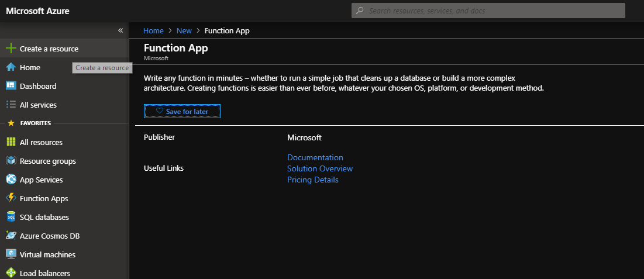This screenshot has width=644, height=279.
Task: Click the All services list icon
Action: pos(11,105)
